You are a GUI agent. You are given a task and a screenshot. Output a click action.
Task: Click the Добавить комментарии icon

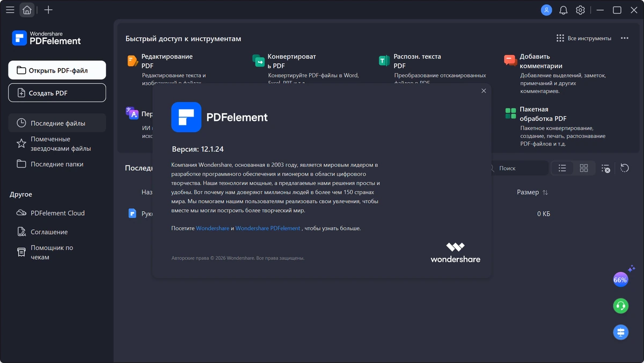coord(510,61)
